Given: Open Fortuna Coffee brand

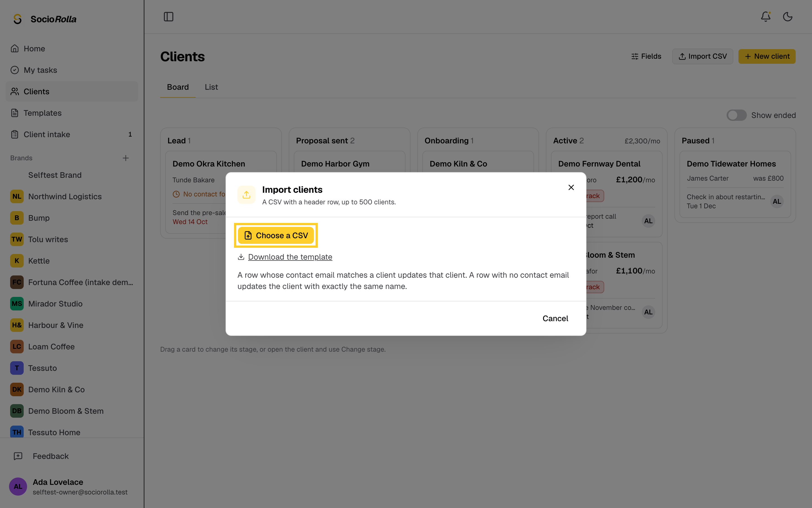Looking at the screenshot, I should point(72,282).
